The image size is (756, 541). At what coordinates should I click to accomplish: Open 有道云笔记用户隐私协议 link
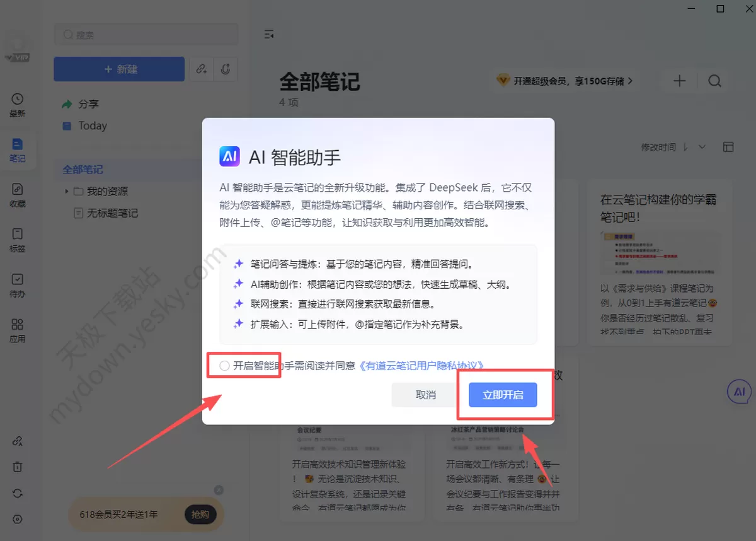421,366
